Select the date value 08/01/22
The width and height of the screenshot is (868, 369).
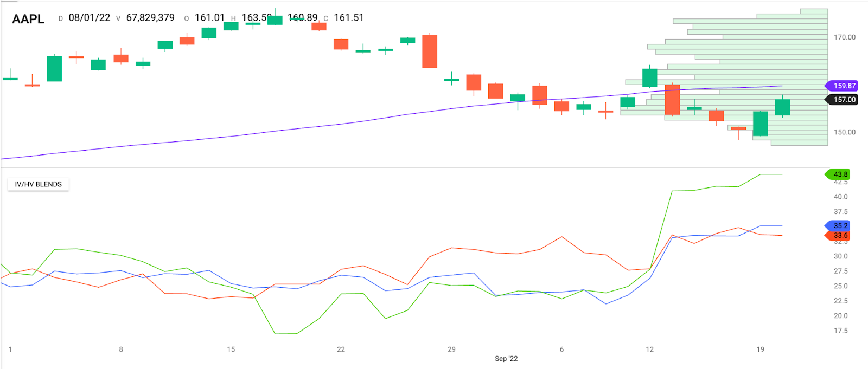[x=90, y=18]
